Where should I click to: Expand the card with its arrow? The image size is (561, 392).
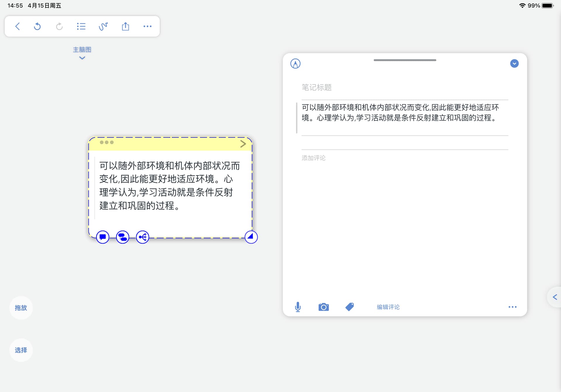click(x=243, y=144)
